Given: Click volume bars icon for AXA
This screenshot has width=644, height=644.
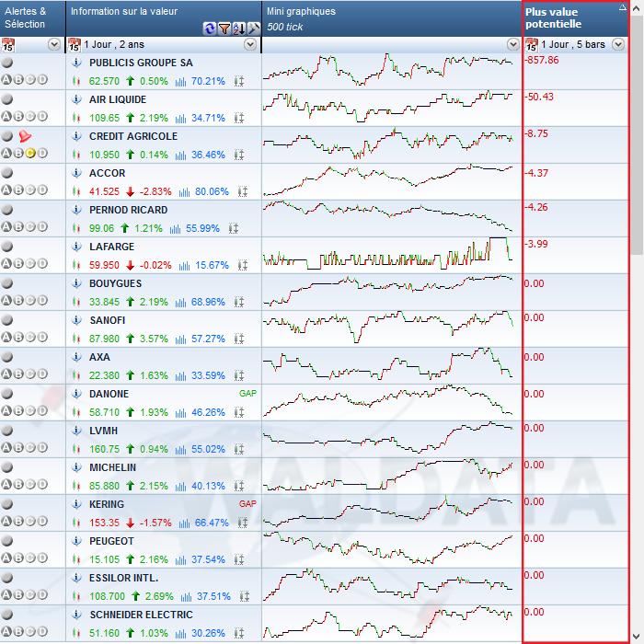Looking at the screenshot, I should click(180, 375).
